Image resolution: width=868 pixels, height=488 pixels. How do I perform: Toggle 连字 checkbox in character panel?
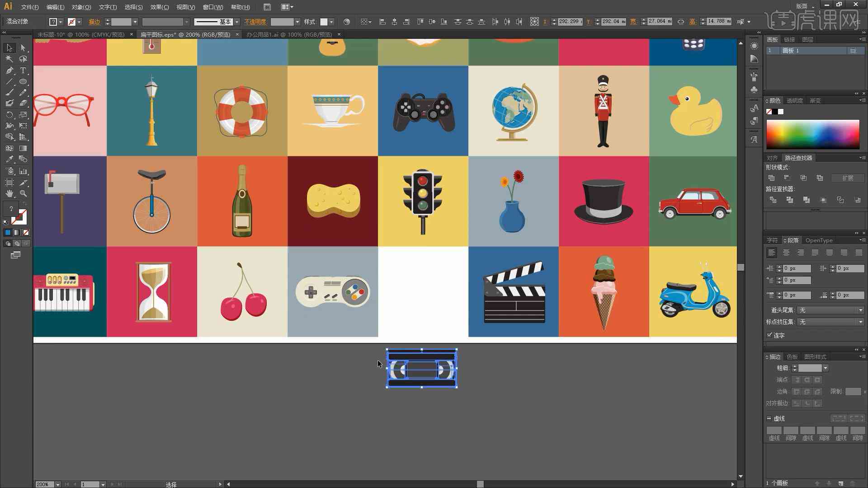pos(769,334)
